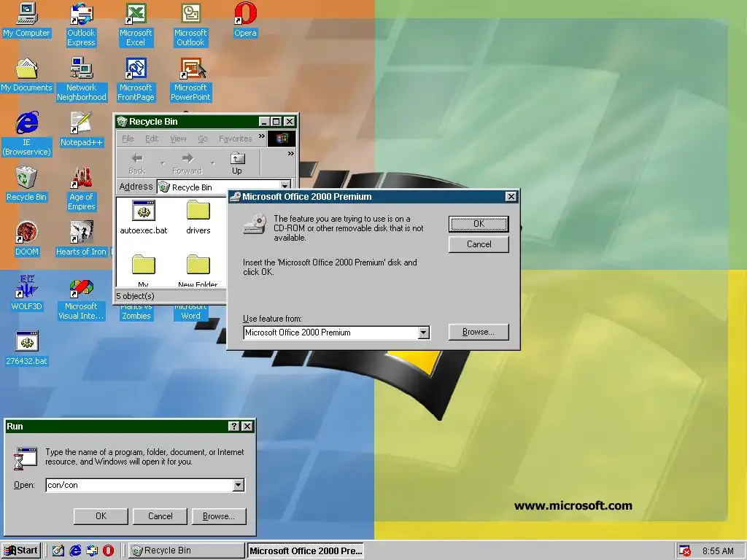747x560 pixels.
Task: Select the Microsoft Visual InterDev desktop shortcut
Action: [x=81, y=298]
